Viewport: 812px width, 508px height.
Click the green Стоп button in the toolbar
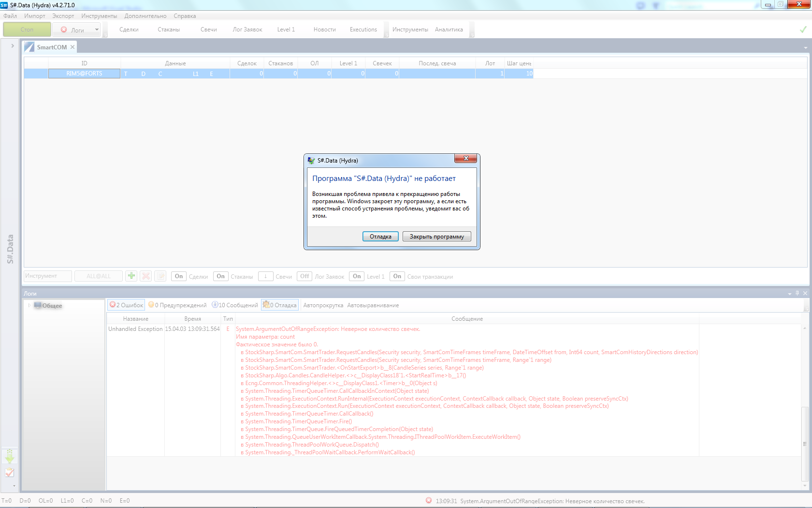(x=27, y=30)
